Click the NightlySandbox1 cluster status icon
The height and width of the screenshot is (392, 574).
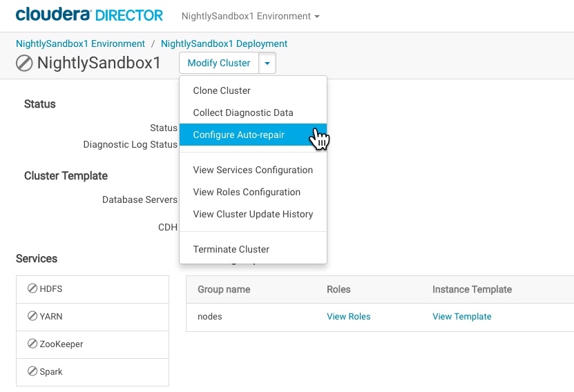(x=24, y=63)
